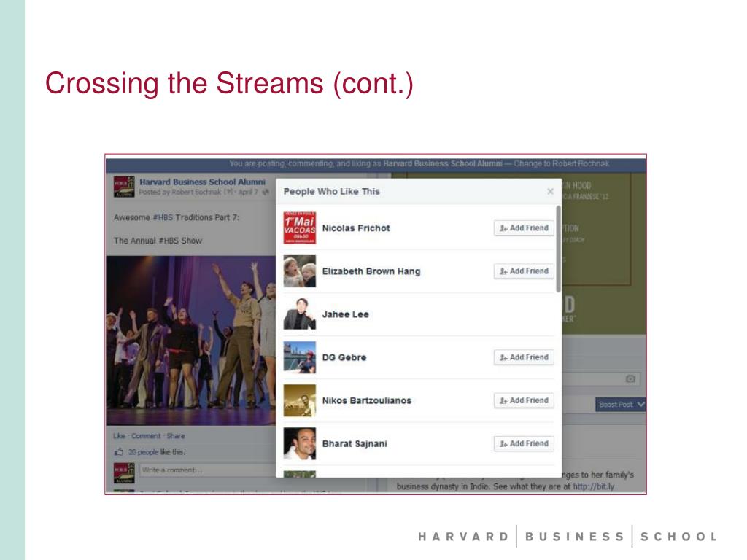Open Nikos Bartzoulianos's profile picture

click(299, 400)
